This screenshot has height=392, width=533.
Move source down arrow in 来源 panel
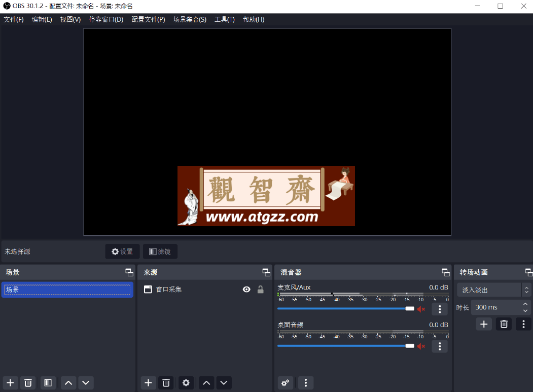[x=224, y=383]
